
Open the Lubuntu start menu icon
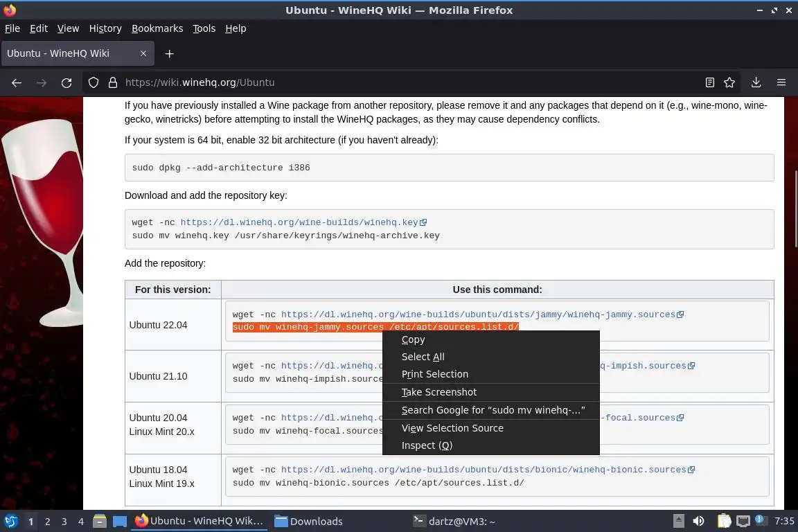click(10, 521)
